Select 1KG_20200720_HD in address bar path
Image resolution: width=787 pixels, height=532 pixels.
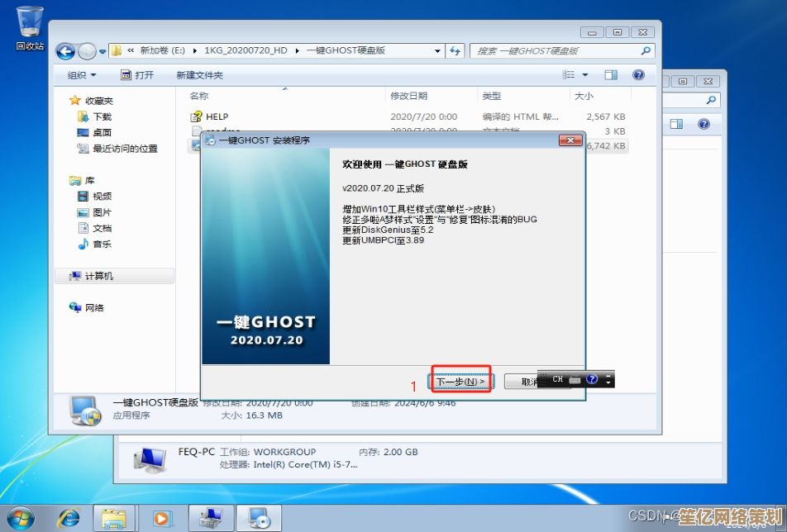tap(246, 50)
